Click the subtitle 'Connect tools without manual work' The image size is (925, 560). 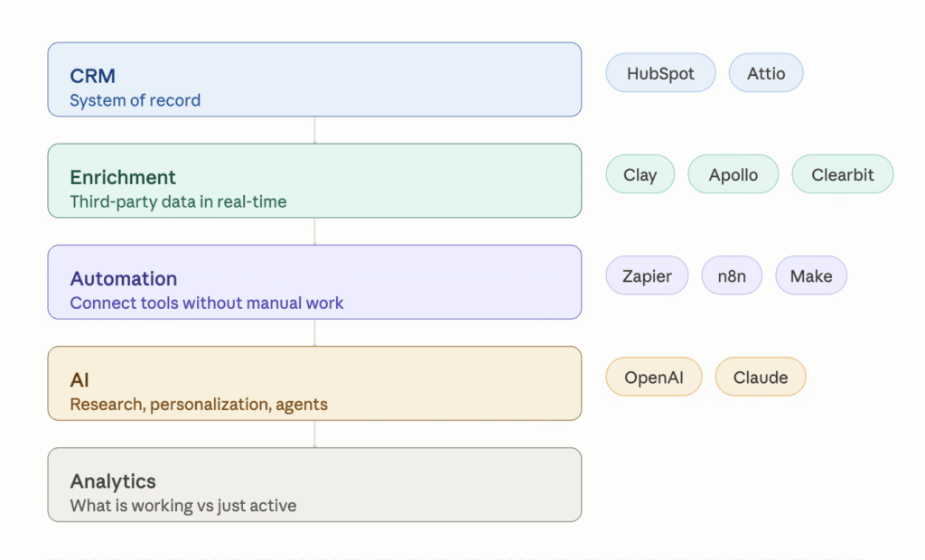(x=209, y=303)
